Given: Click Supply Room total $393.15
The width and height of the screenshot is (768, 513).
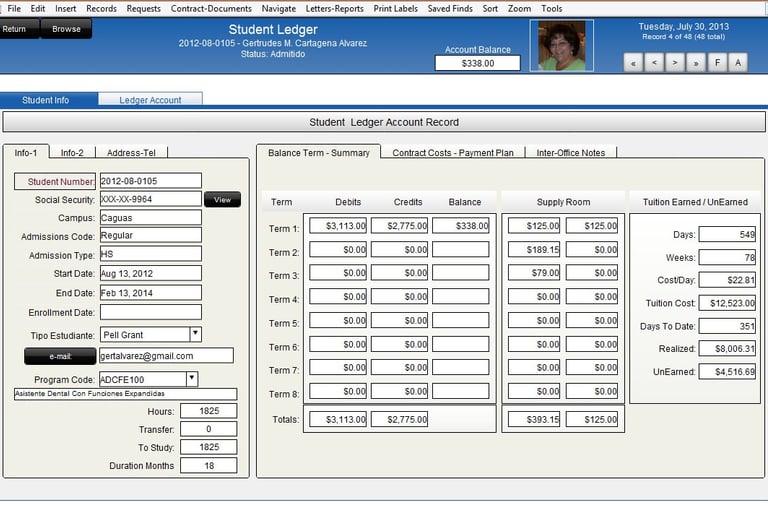Looking at the screenshot, I should point(534,419).
